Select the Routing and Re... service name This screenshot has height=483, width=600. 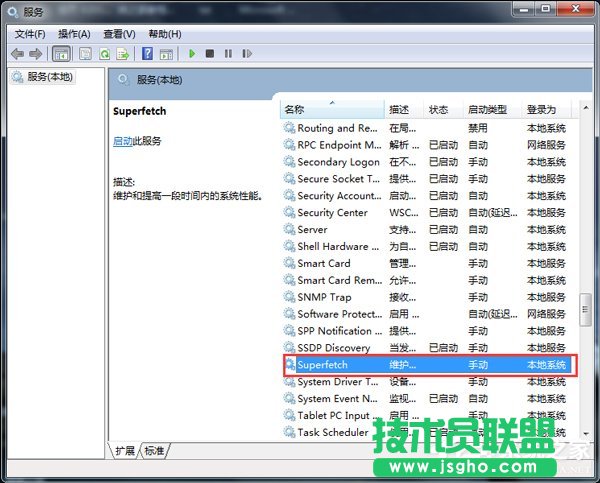point(338,128)
